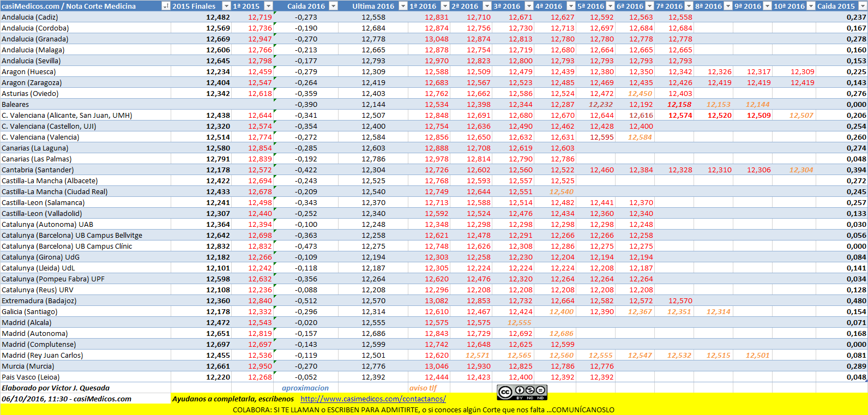Viewport: 868px width, 415px height.
Task: Open the casimedicos.com/contactanos link
Action: tap(373, 399)
